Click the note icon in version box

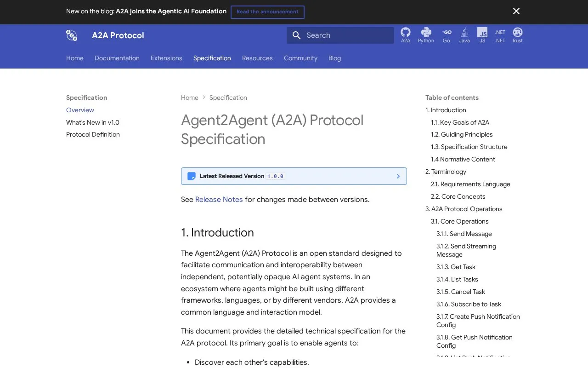pos(192,176)
